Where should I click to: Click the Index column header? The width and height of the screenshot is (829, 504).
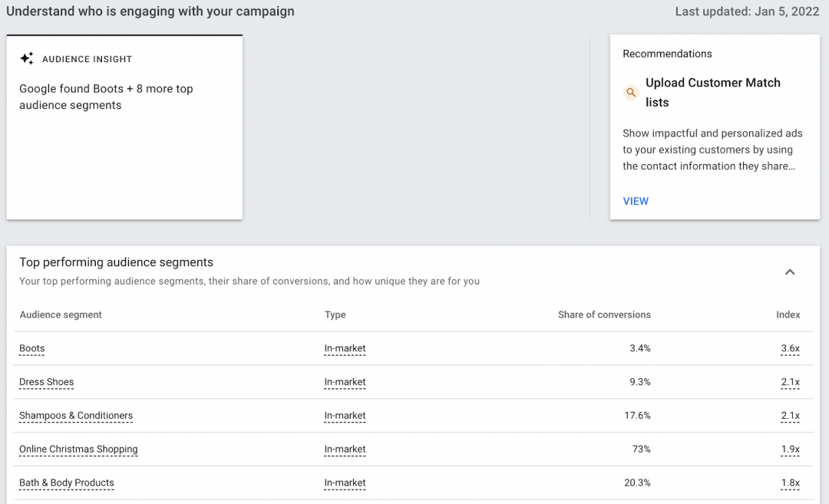(788, 315)
